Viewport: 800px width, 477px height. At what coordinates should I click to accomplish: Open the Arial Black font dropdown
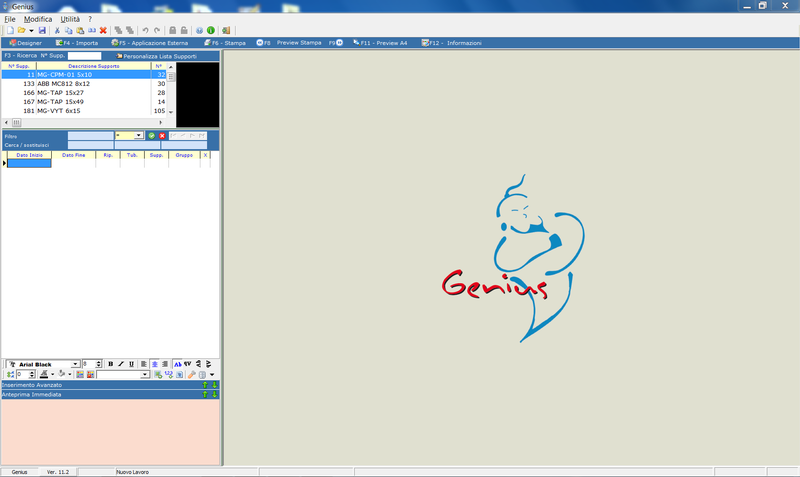point(76,364)
